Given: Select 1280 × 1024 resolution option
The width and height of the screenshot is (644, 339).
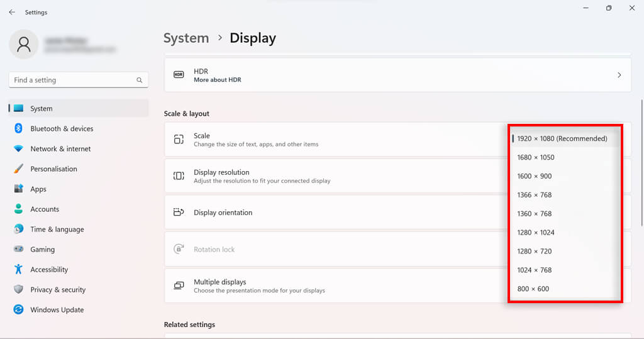Looking at the screenshot, I should click(x=536, y=233).
